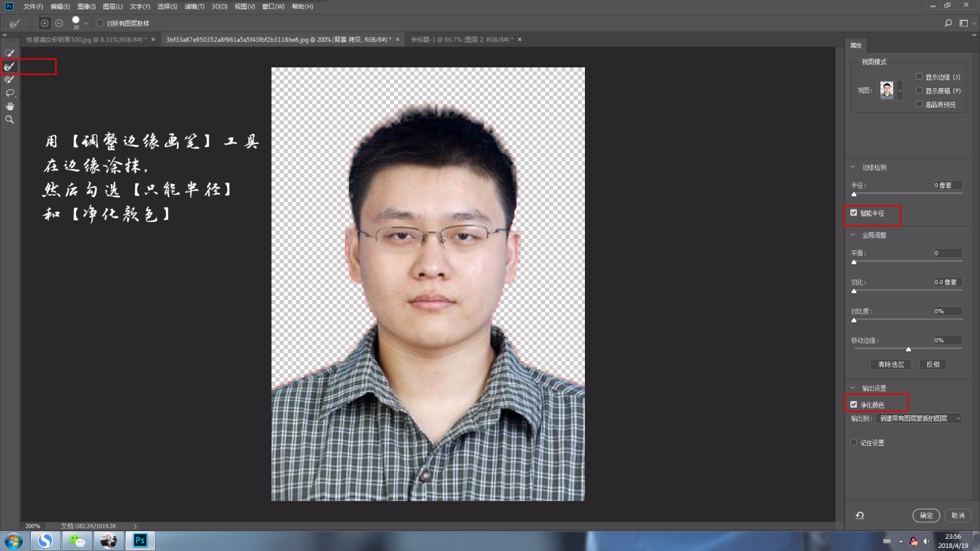Click the workspace layout icon

click(x=963, y=23)
